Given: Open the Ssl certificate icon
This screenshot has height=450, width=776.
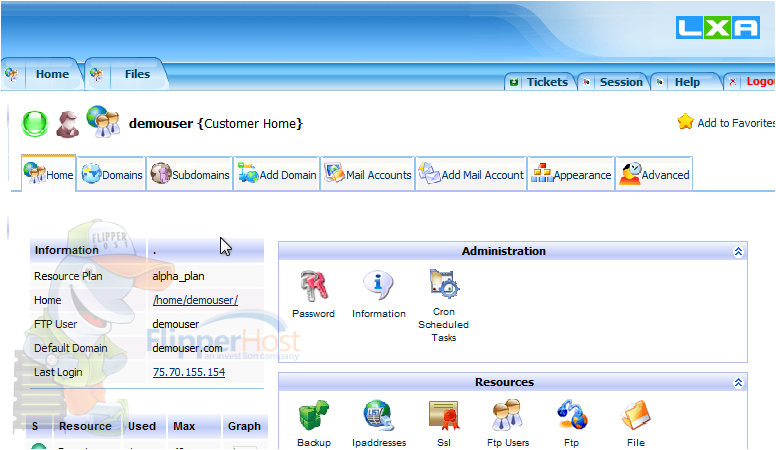Looking at the screenshot, I should [444, 415].
